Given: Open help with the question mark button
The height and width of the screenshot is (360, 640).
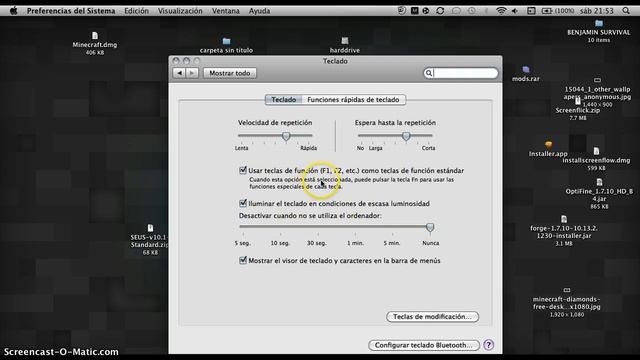Looking at the screenshot, I should [489, 345].
